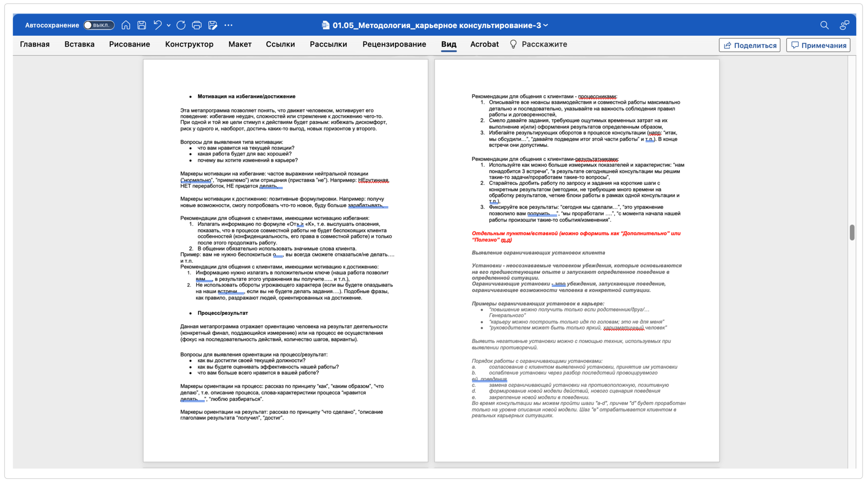This screenshot has height=482, width=868.
Task: Click the text "Примеры ограничивающих установок в карьере:"
Action: 538,304
